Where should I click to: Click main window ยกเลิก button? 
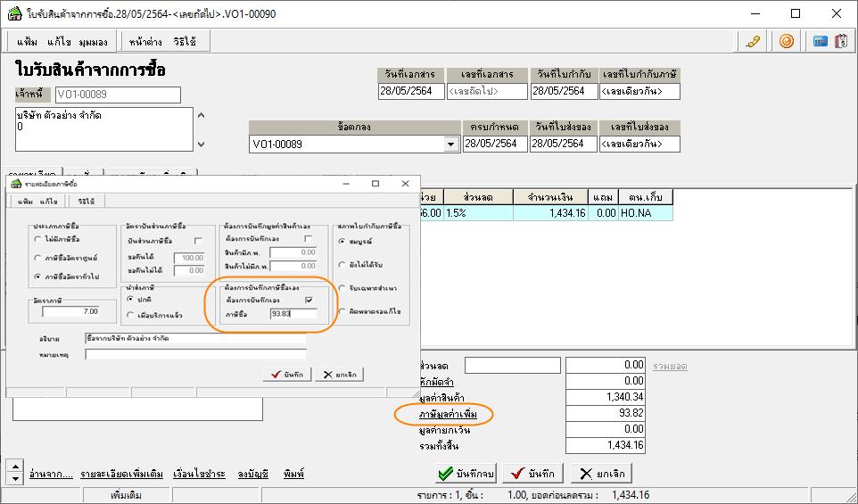click(x=601, y=474)
